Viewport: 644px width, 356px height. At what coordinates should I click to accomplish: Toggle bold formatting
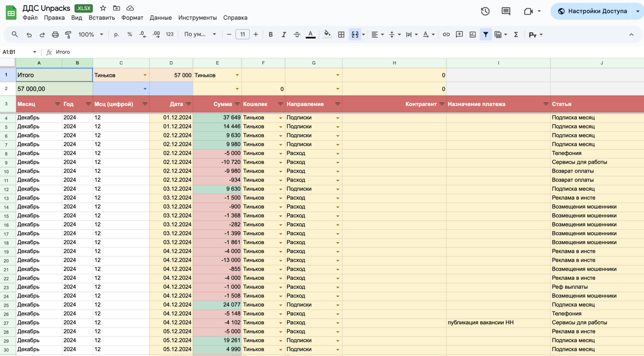point(271,34)
